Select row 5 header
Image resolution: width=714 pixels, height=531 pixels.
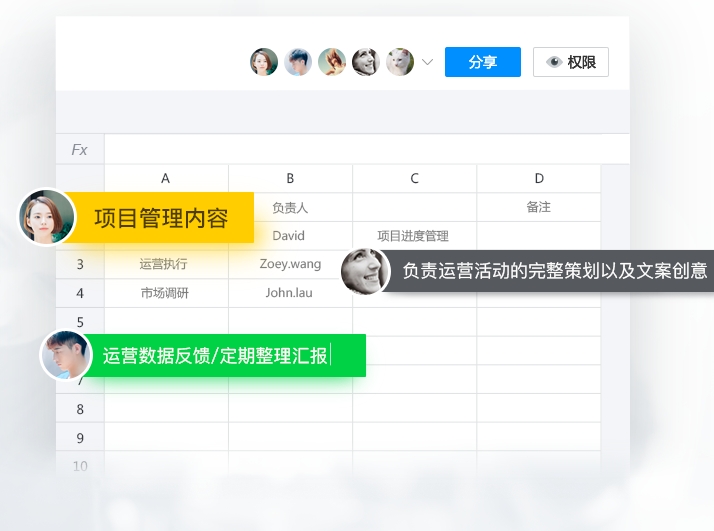[80, 322]
